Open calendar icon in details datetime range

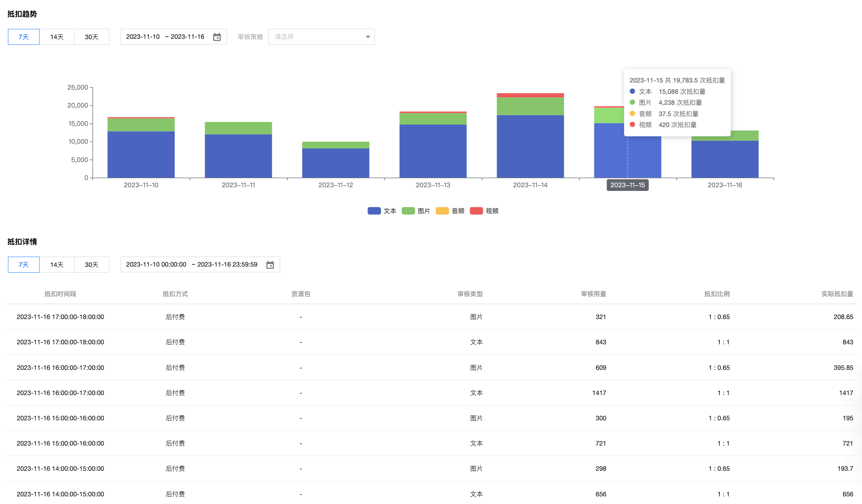pos(270,265)
